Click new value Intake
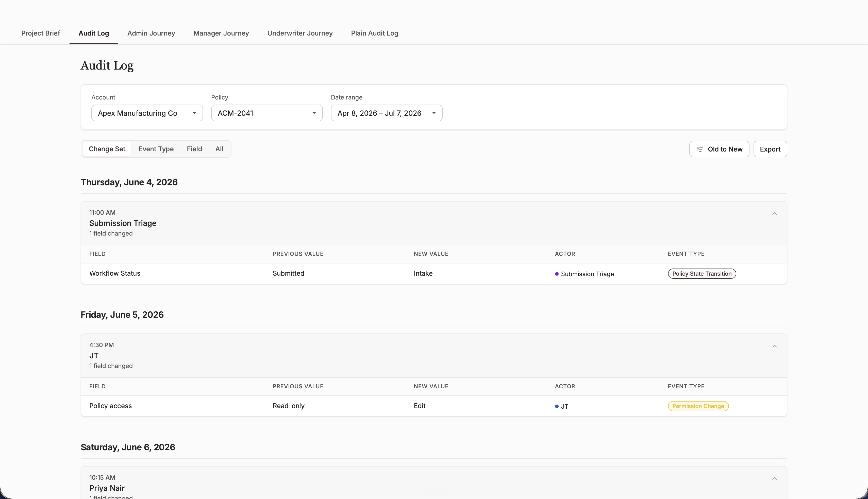This screenshot has width=868, height=499. point(423,274)
